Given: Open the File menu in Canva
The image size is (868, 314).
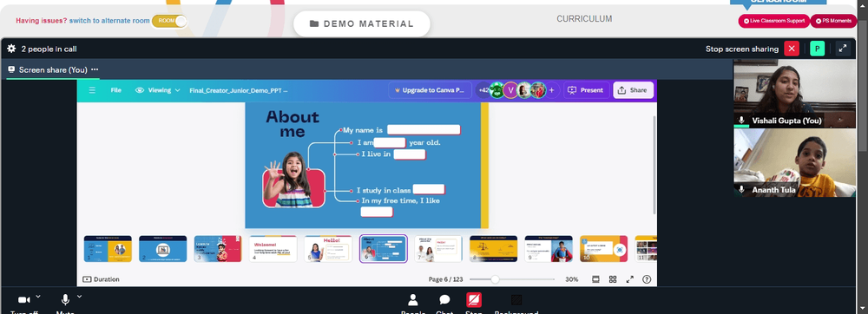Looking at the screenshot, I should tap(115, 90).
